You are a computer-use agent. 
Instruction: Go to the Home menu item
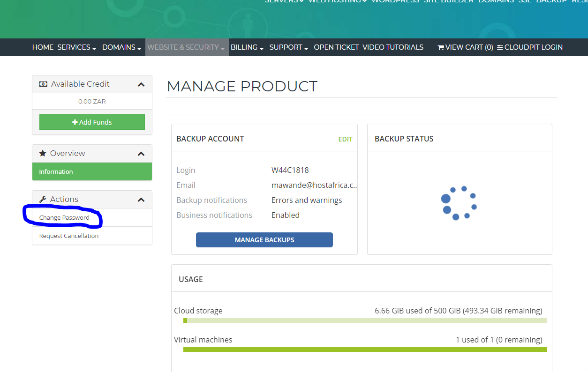coord(43,47)
